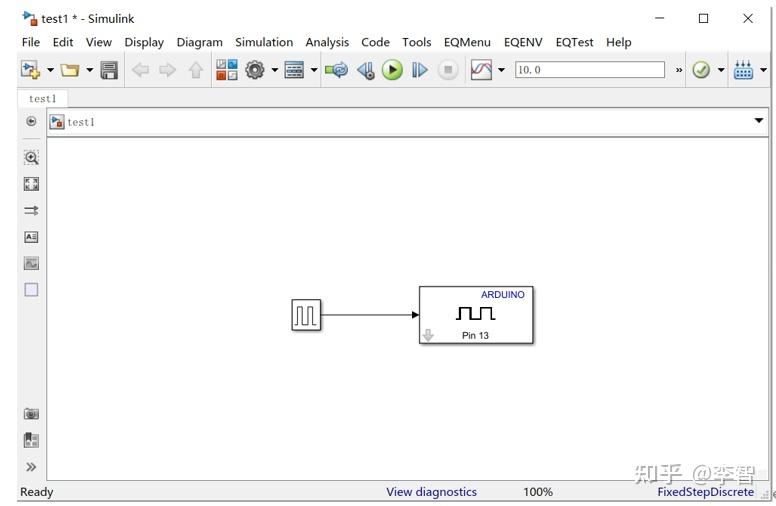Select the Zoom tool in palette
776x506 pixels.
pyautogui.click(x=31, y=158)
